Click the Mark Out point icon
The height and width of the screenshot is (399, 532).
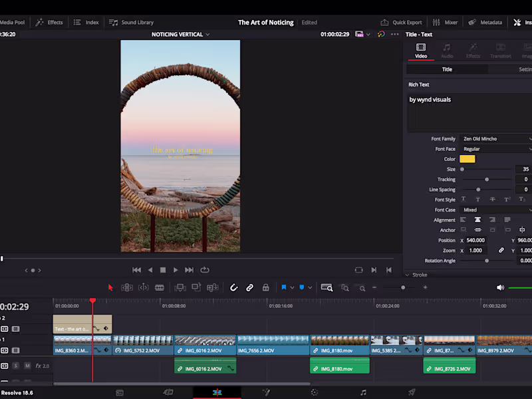[x=389, y=270]
